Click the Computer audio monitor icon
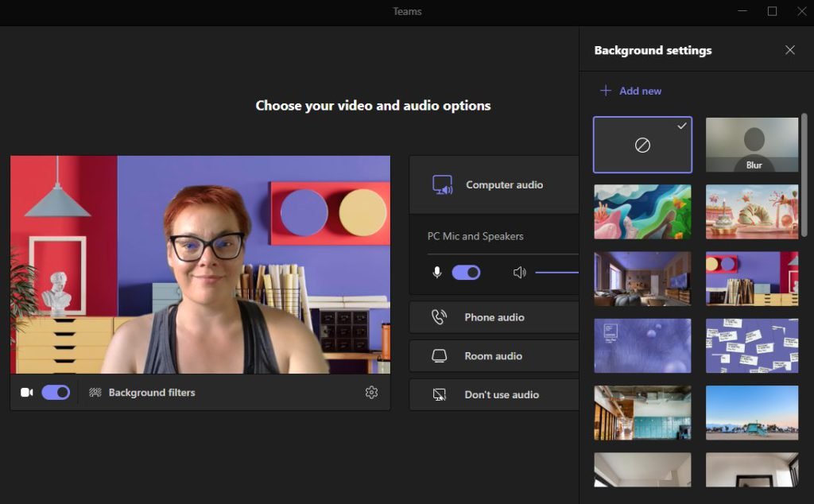The image size is (814, 504). [x=442, y=185]
